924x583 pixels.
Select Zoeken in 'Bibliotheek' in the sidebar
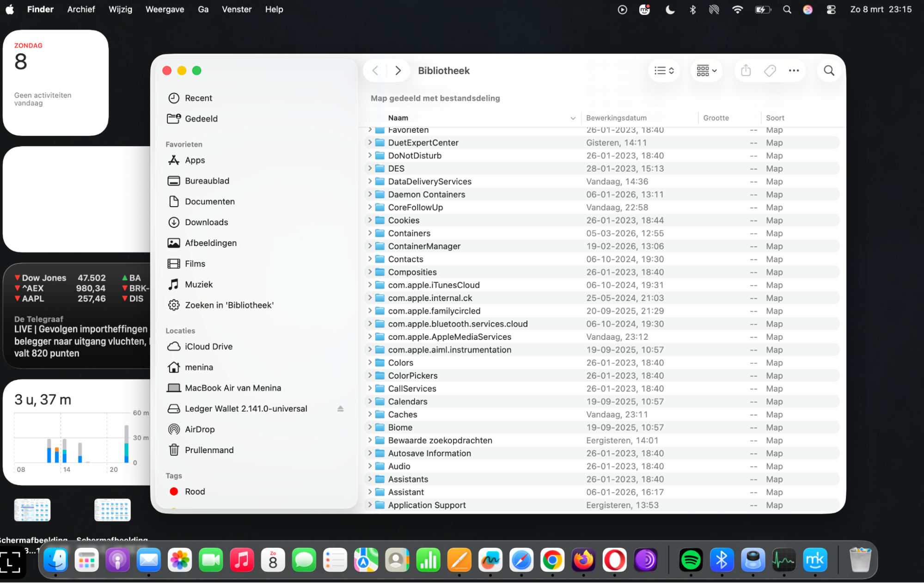[x=228, y=305]
